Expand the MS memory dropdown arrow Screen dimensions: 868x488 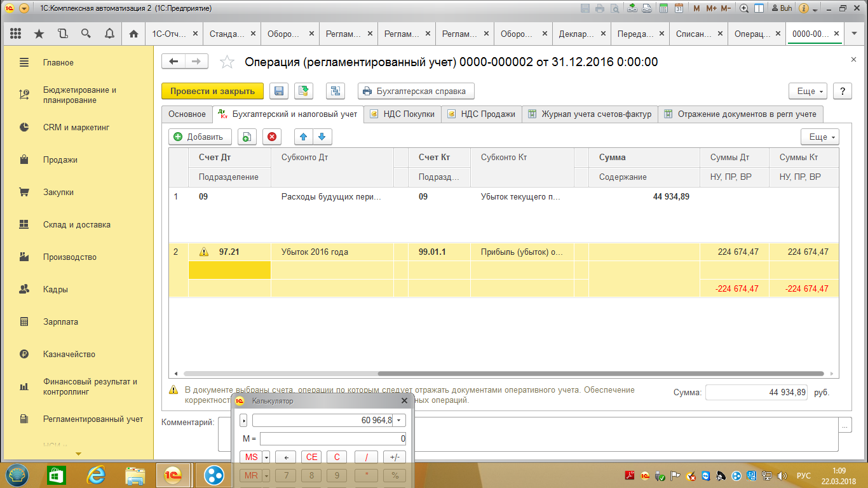click(266, 457)
